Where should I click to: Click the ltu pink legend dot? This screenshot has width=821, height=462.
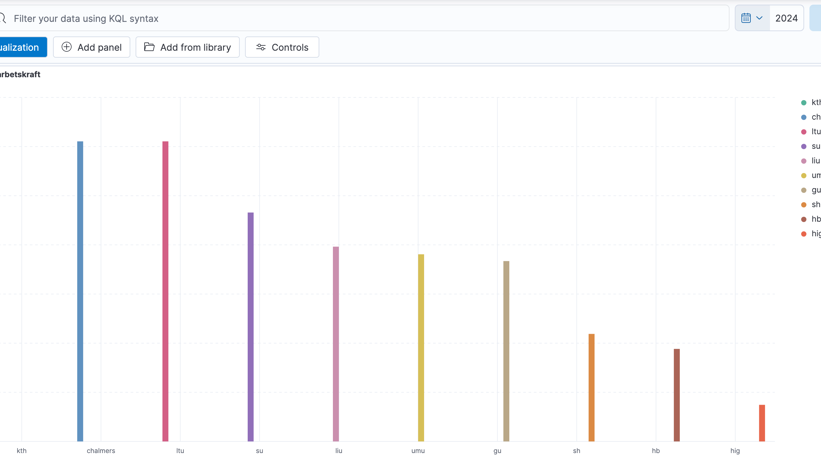(804, 132)
